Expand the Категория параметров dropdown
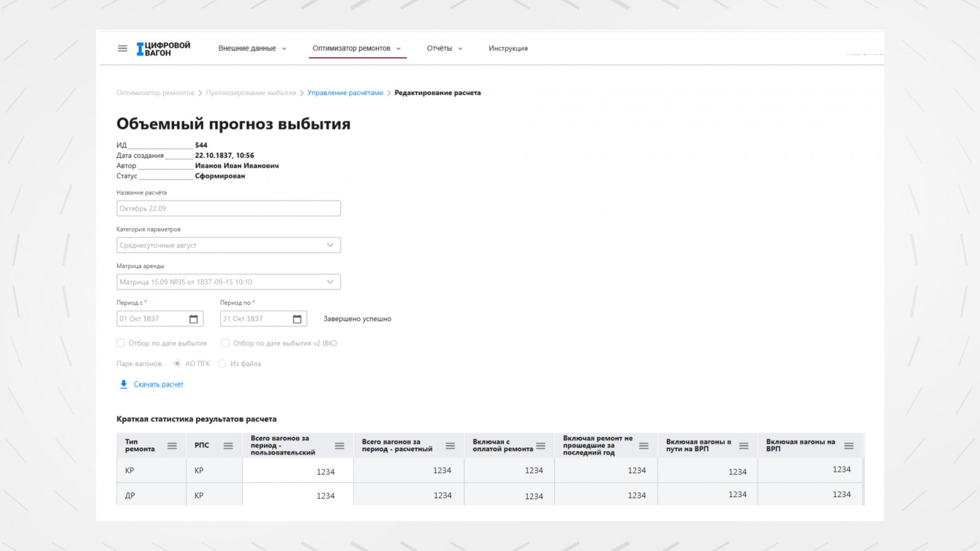The height and width of the screenshot is (551, 980). coord(330,245)
